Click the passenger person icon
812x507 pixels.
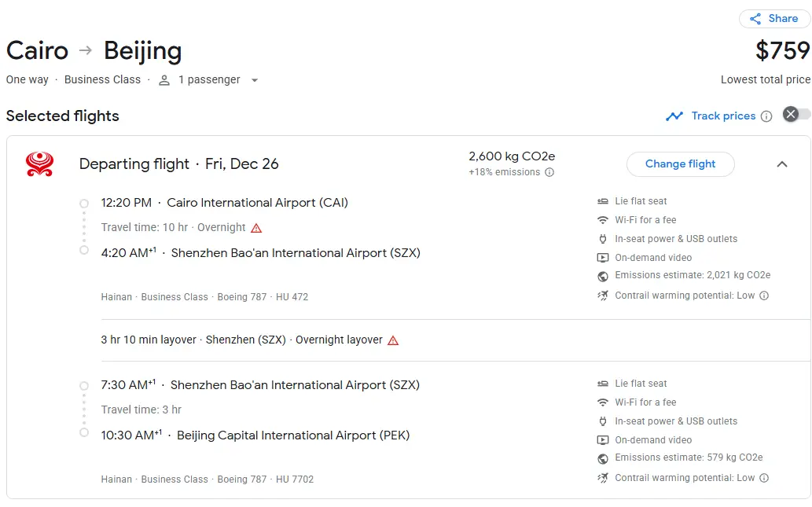coord(164,80)
